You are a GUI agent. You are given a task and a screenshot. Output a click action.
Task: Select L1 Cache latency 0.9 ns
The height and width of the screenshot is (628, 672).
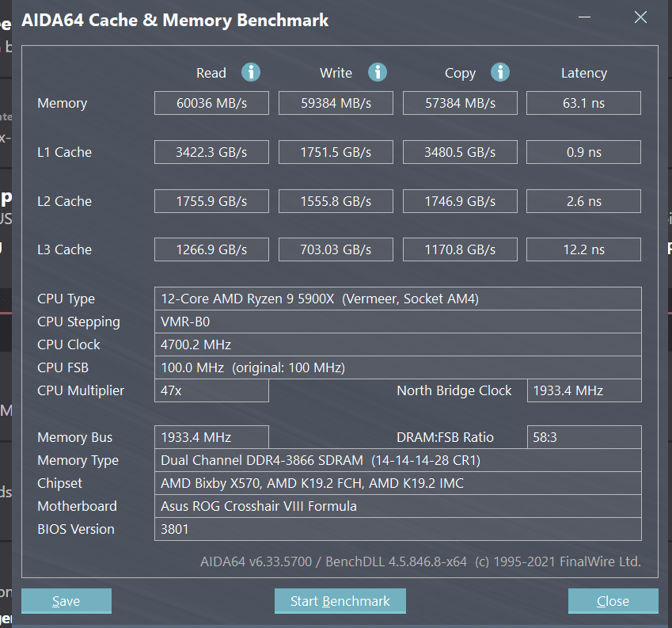[x=583, y=152]
